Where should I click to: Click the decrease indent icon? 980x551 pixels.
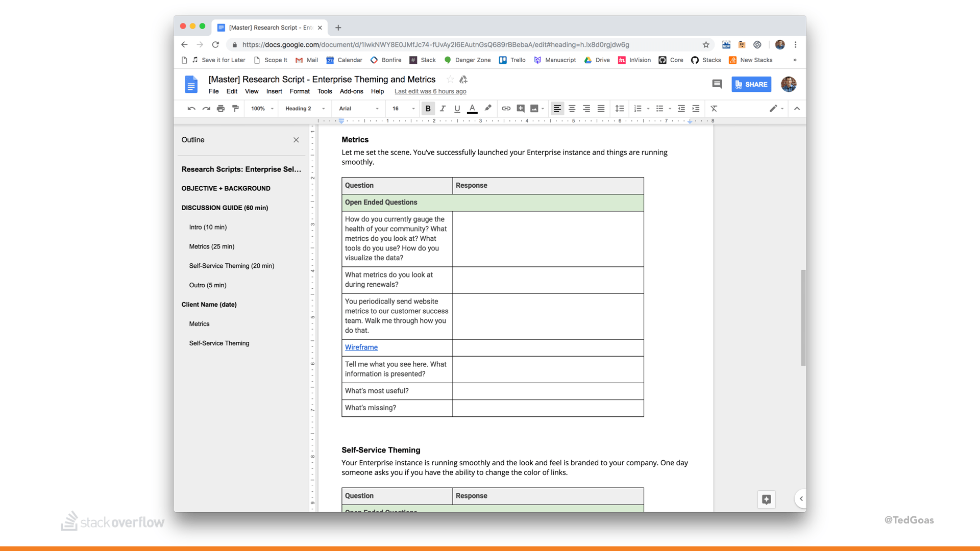681,109
